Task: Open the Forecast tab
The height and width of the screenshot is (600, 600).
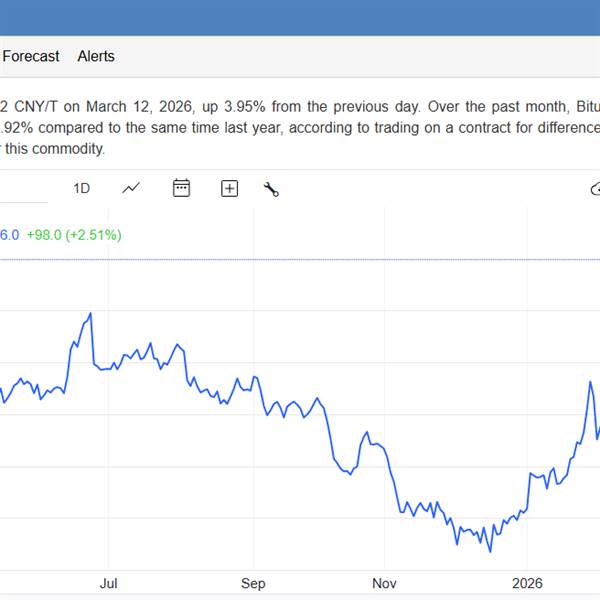Action: click(x=31, y=57)
